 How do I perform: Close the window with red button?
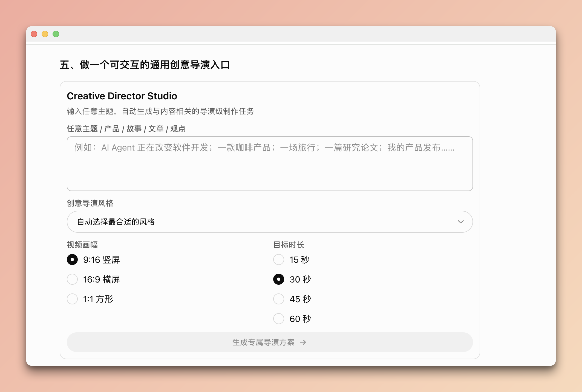point(34,34)
